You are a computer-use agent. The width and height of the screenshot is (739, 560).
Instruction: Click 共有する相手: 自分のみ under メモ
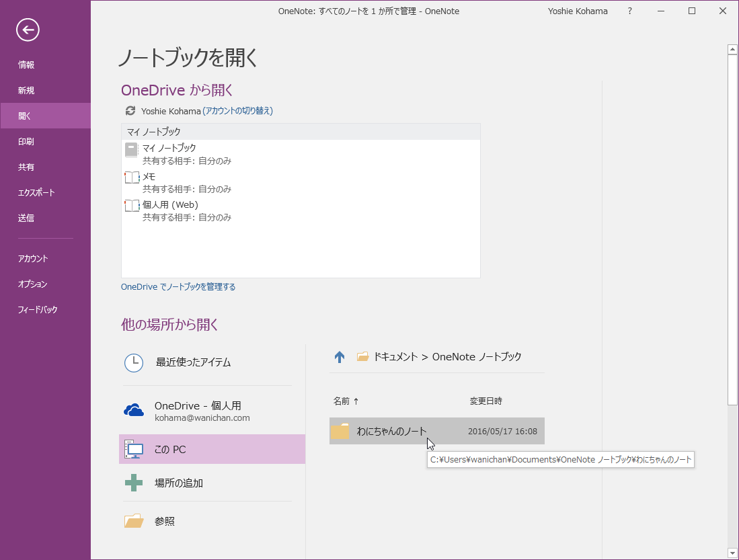click(187, 189)
